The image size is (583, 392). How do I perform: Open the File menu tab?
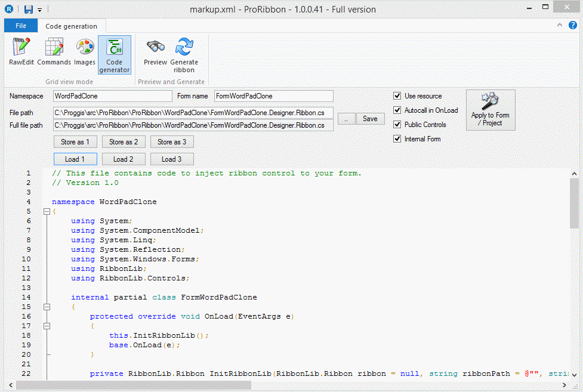tap(21, 26)
